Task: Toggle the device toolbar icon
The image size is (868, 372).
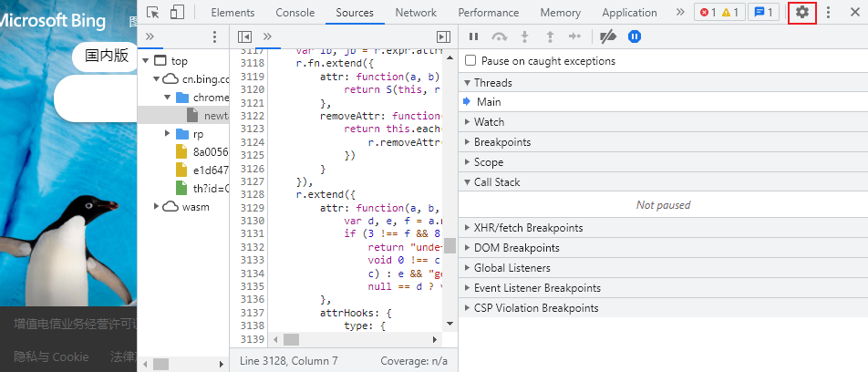Action: point(177,13)
